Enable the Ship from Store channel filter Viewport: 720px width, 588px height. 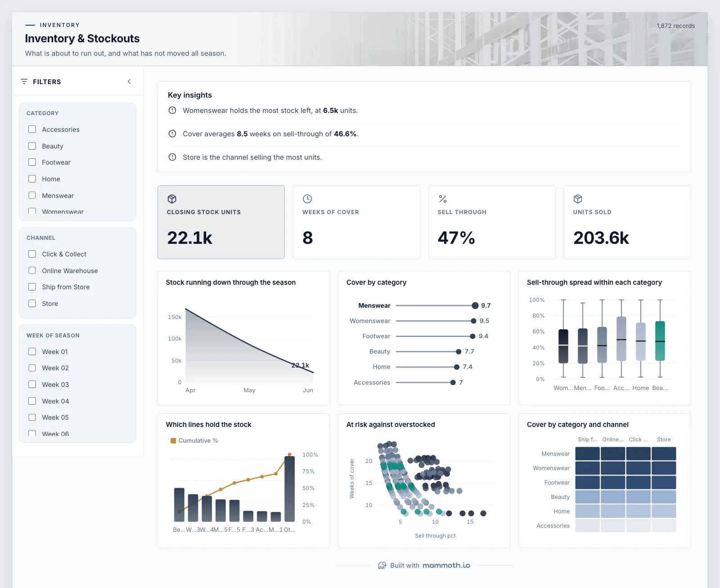point(32,287)
